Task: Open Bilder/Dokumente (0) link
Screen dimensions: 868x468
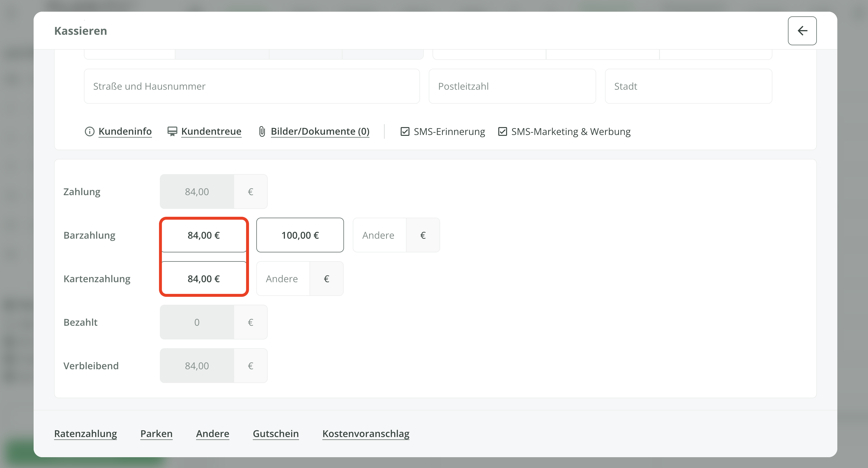Action: [320, 131]
